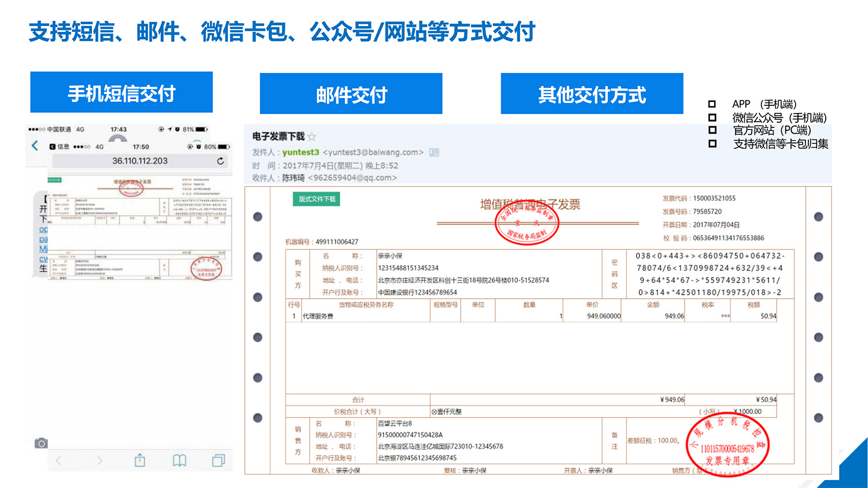Viewport: 868px width, 488px height.
Task: Click the total amount ¥1000.00
Action: click(x=748, y=412)
